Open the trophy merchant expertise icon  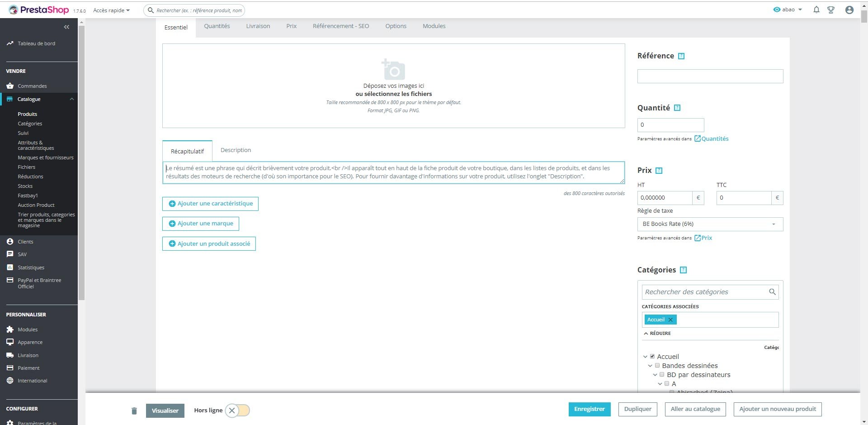pos(830,10)
